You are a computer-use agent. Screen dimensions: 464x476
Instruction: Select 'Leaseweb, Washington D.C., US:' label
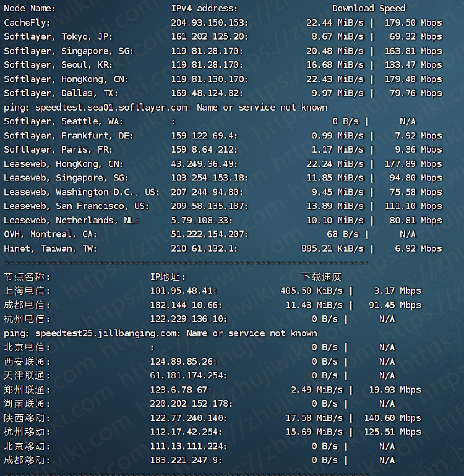tap(82, 192)
